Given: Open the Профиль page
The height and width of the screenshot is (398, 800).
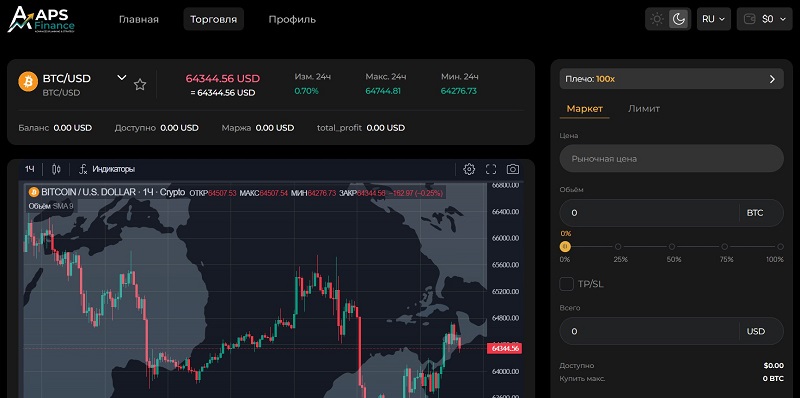Looking at the screenshot, I should point(292,19).
